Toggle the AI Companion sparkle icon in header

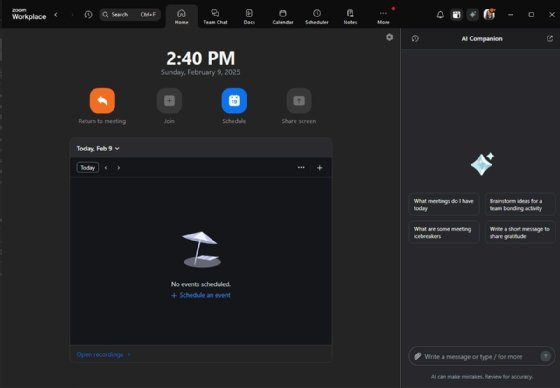(472, 15)
